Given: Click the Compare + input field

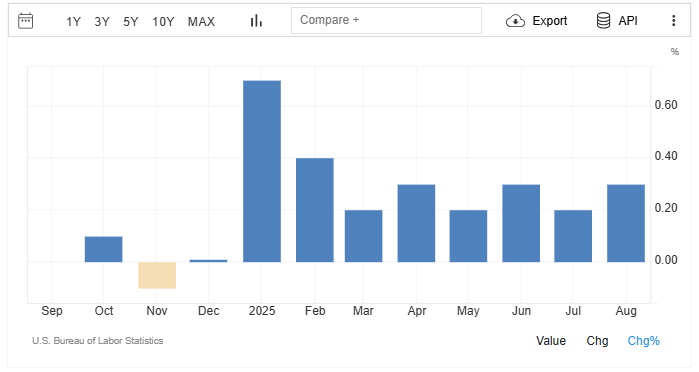Looking at the screenshot, I should (386, 20).
